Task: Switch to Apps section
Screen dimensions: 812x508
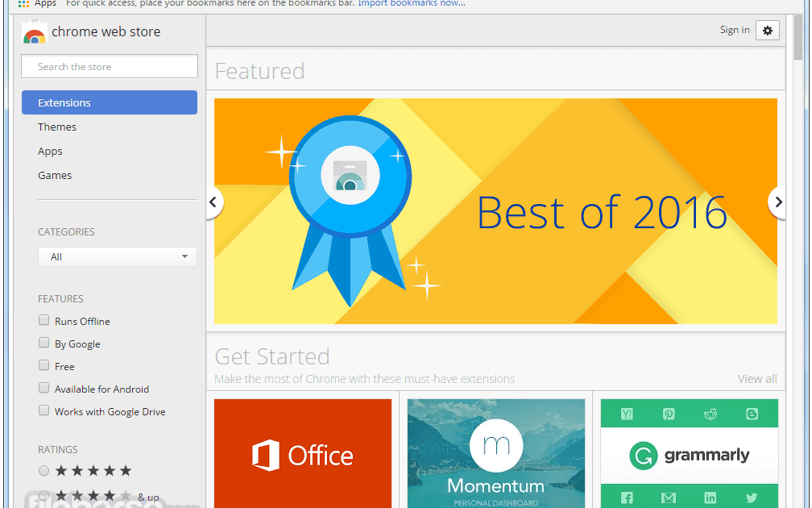Action: point(50,152)
